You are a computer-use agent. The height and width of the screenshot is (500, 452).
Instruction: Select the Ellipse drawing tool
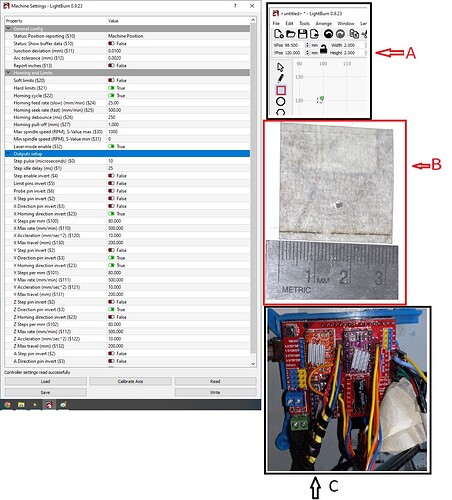pos(281,102)
